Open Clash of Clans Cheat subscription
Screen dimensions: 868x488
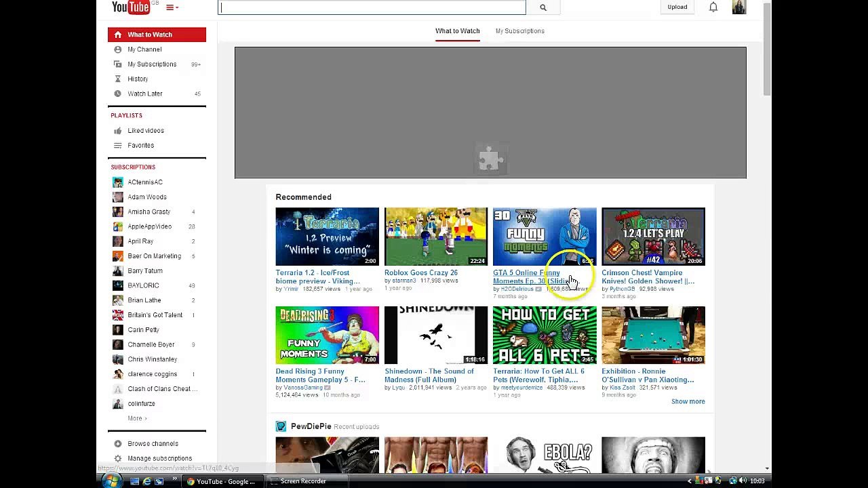pos(163,389)
